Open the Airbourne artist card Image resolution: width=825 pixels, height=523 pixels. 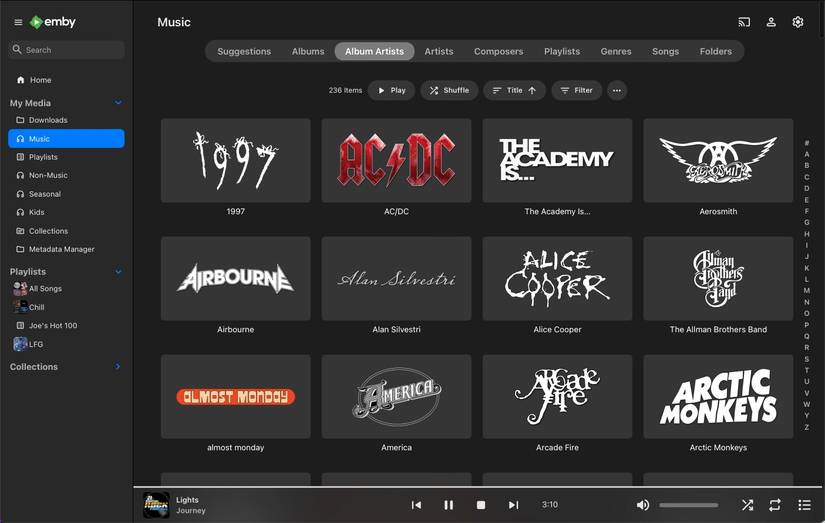coord(236,278)
